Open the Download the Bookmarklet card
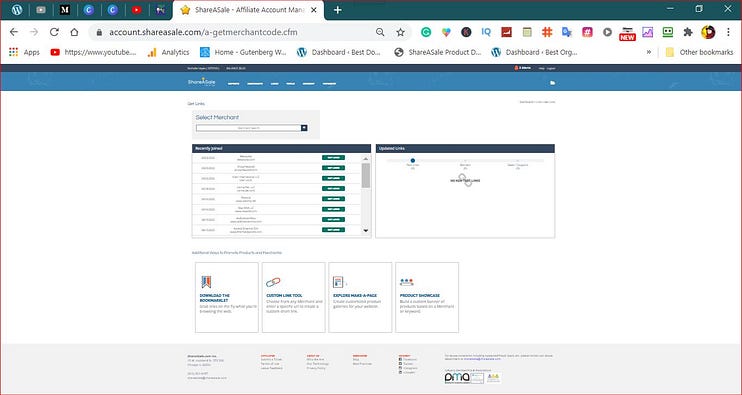742x395 pixels. (227, 298)
